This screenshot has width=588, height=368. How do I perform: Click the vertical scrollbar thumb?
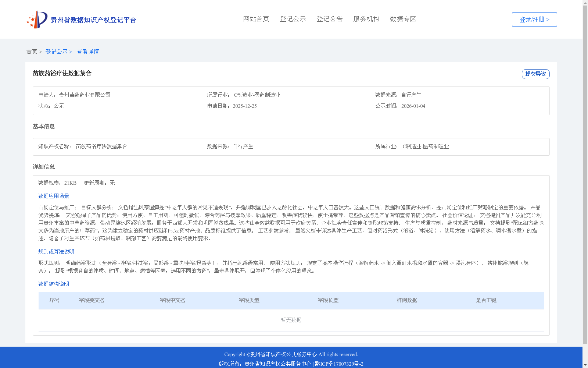[x=585, y=175]
